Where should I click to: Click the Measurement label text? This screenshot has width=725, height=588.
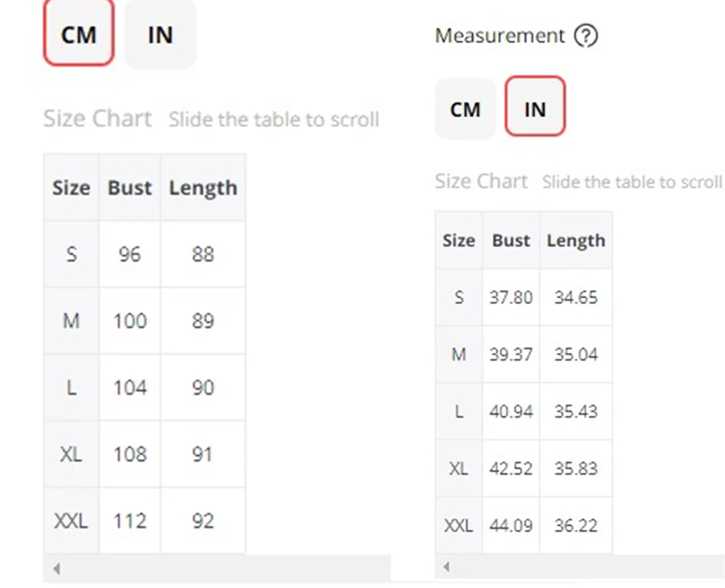pos(499,36)
